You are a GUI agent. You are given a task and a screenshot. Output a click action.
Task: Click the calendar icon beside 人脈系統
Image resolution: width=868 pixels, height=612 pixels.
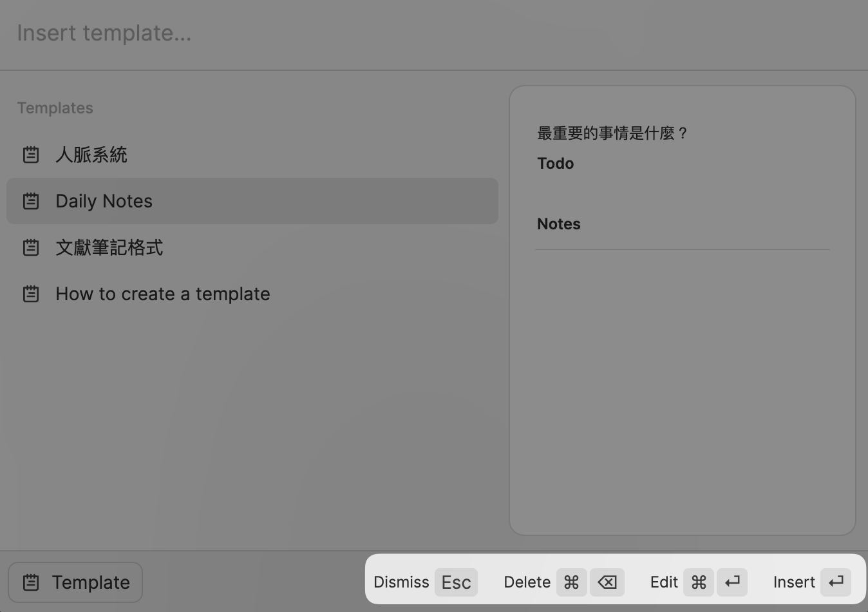coord(30,155)
